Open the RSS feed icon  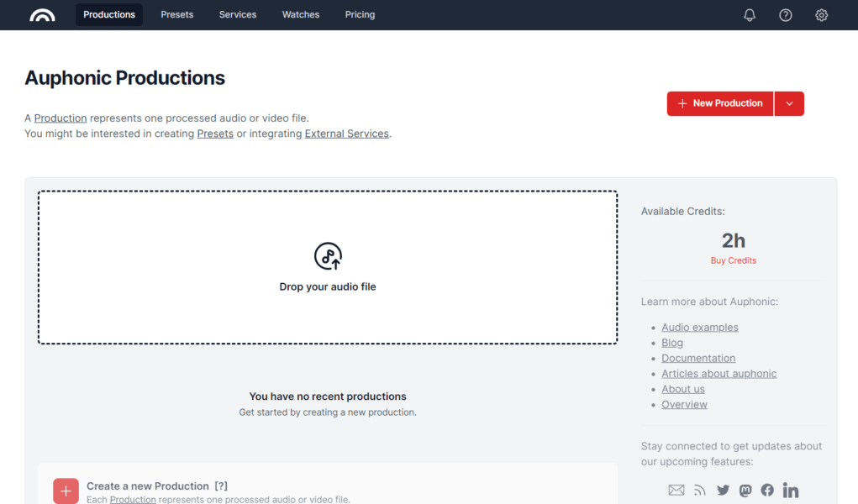[x=700, y=490]
